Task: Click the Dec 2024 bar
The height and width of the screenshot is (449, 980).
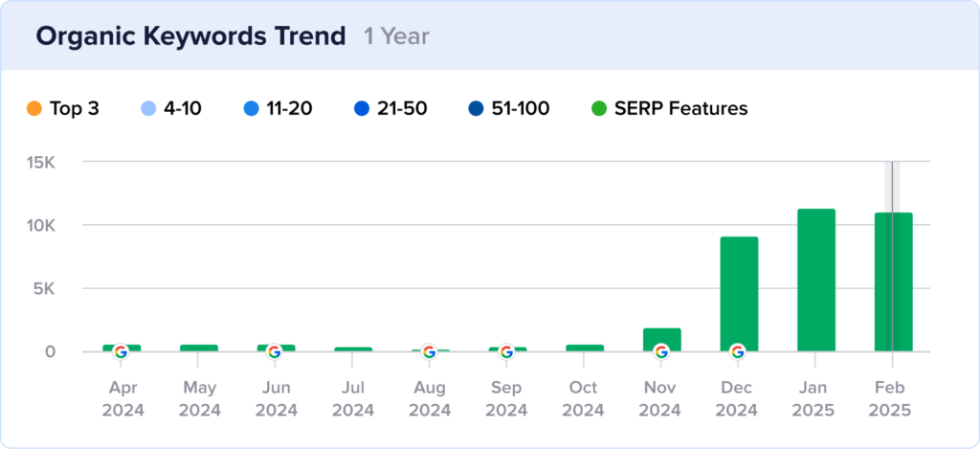Action: (739, 294)
